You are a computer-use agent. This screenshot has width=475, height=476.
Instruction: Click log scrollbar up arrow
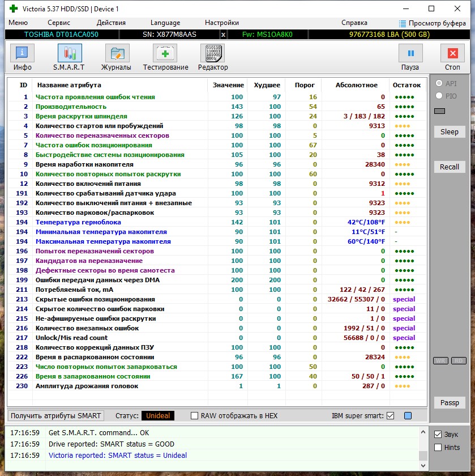(423, 432)
